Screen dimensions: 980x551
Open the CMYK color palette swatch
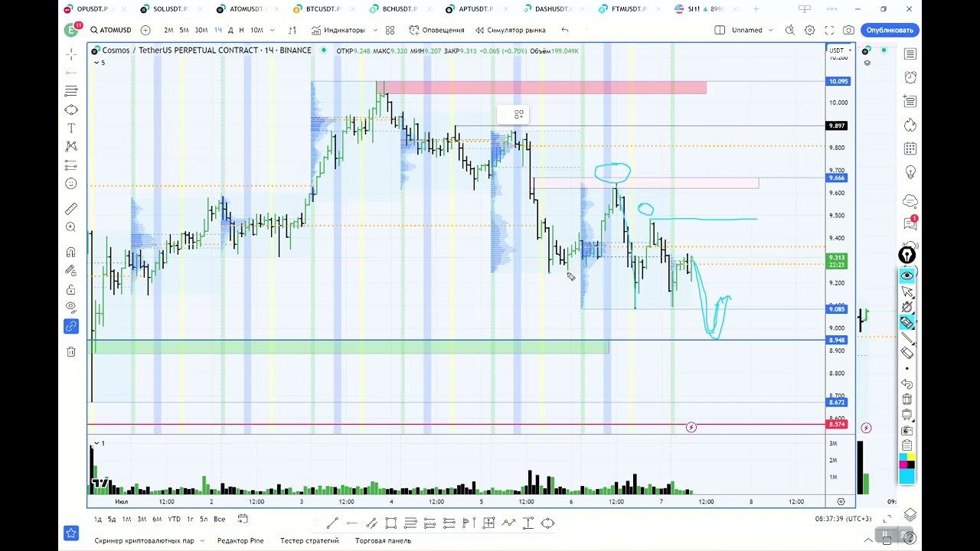[907, 461]
